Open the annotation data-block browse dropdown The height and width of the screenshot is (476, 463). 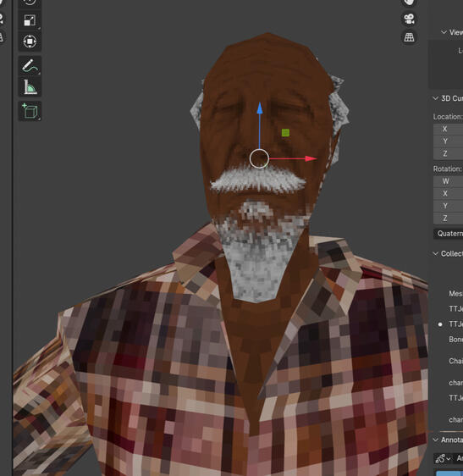click(443, 458)
